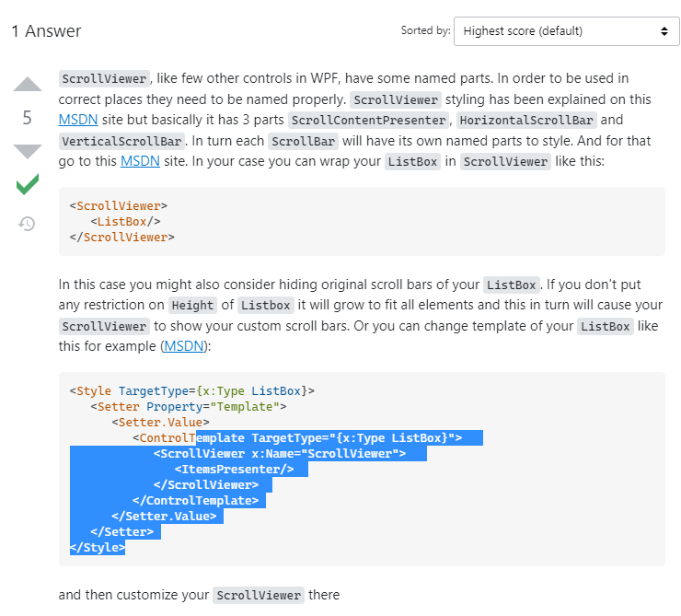Open the MSDN link about ScrollViewer styling
Screen dimensions: 681x616
[x=78, y=120]
